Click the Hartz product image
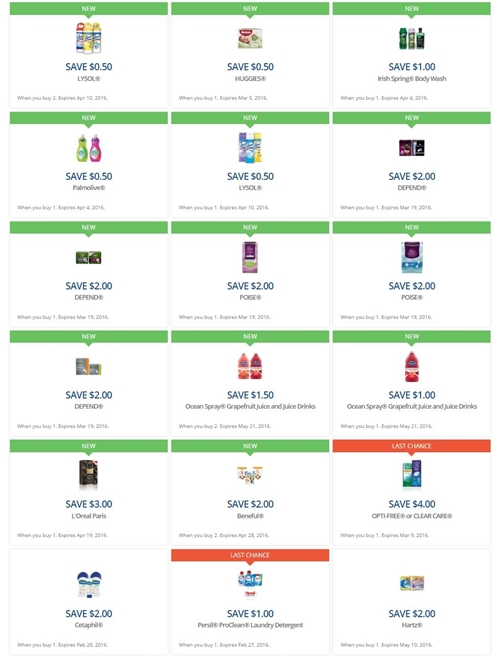 (412, 583)
